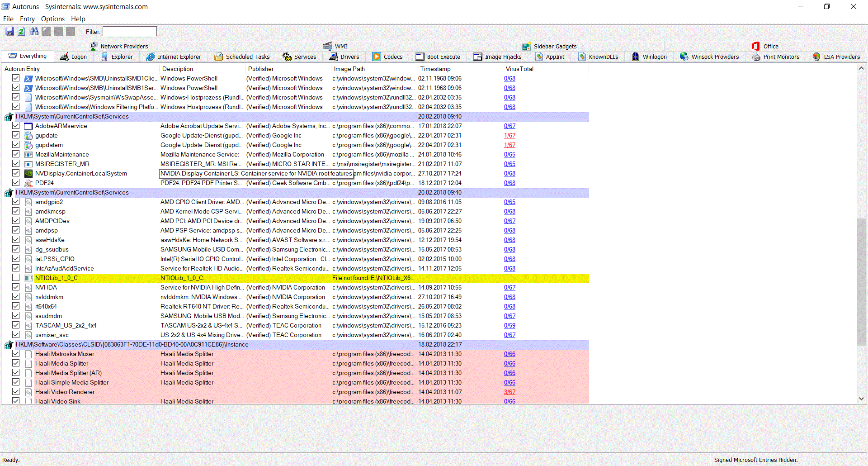This screenshot has height=466, width=868.
Task: Open the File menu
Action: click(8, 19)
